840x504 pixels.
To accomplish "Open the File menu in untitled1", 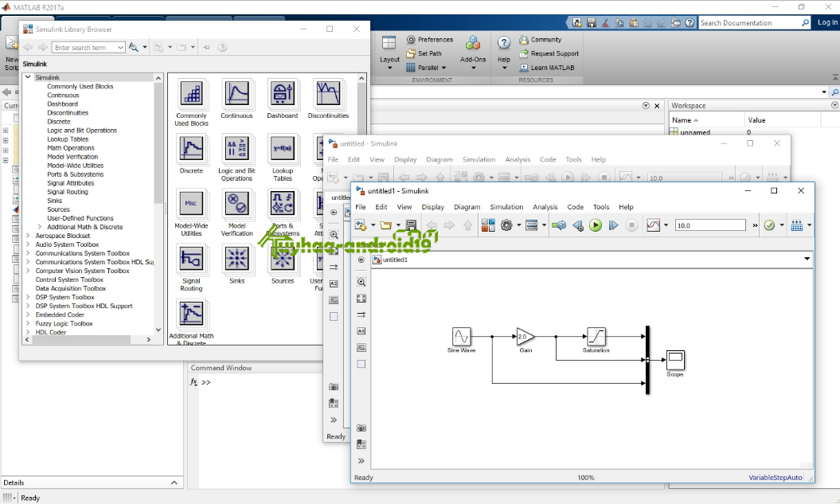I will [361, 207].
